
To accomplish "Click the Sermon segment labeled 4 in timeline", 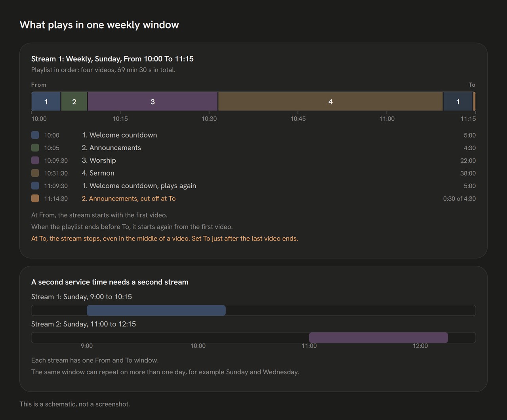I will click(330, 102).
